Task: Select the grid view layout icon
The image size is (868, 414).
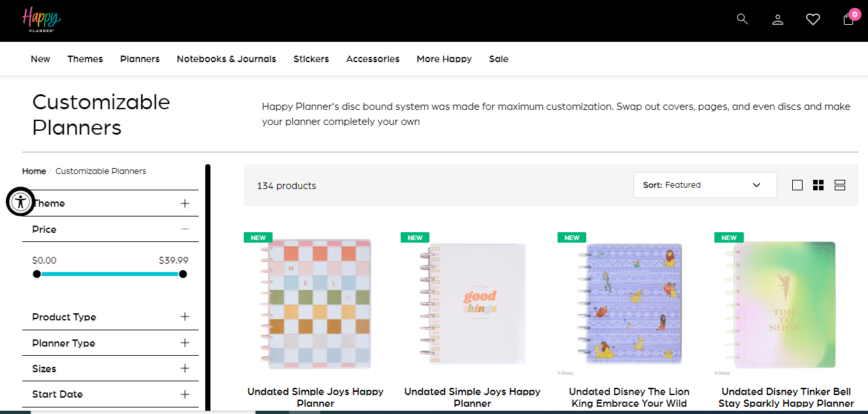Action: pos(818,184)
